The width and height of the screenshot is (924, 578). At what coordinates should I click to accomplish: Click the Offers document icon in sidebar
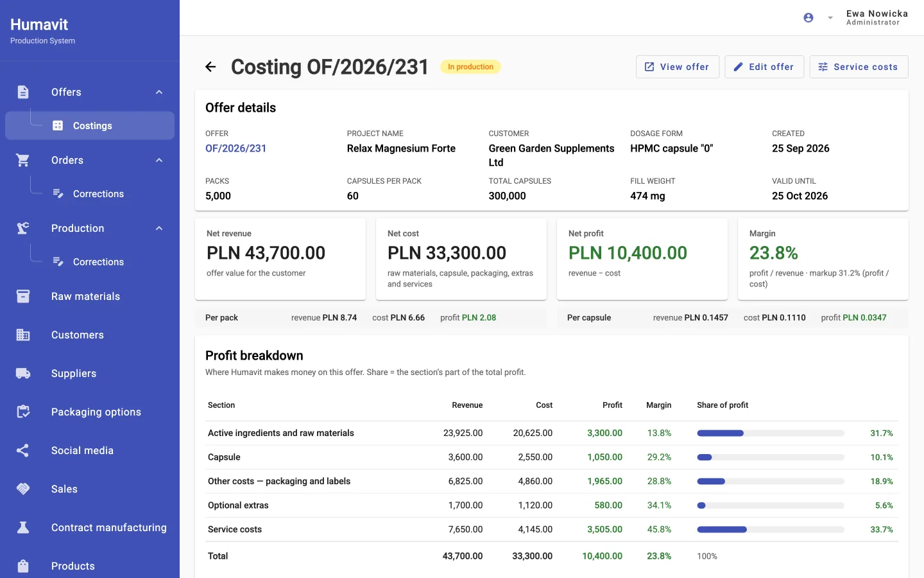point(23,92)
